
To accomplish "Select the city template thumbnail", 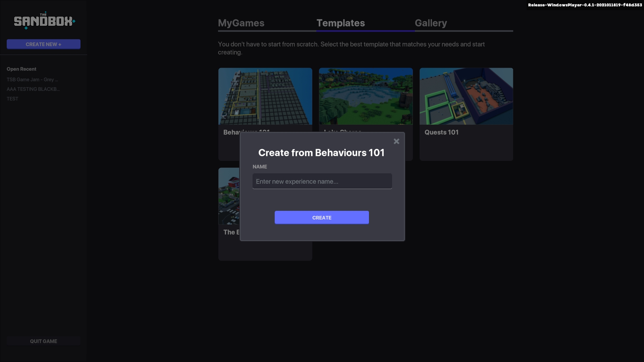I will pos(229,196).
